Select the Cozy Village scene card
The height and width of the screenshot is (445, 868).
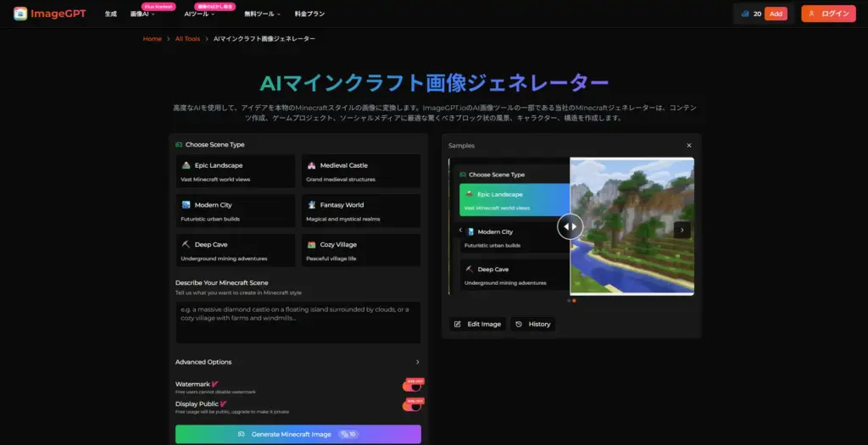tap(361, 250)
